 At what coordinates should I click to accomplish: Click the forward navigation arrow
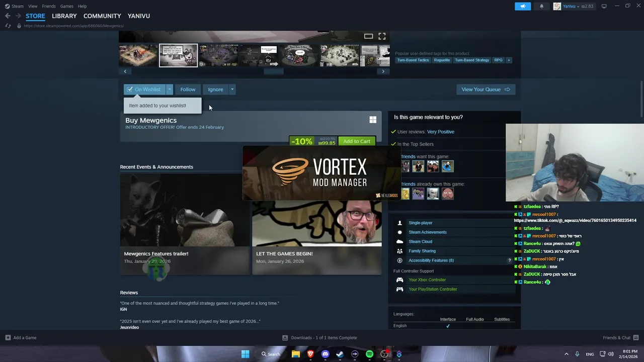point(18,16)
